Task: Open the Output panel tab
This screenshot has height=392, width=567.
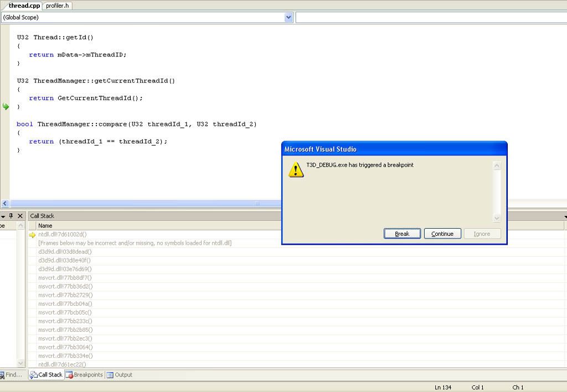Action: (x=120, y=375)
